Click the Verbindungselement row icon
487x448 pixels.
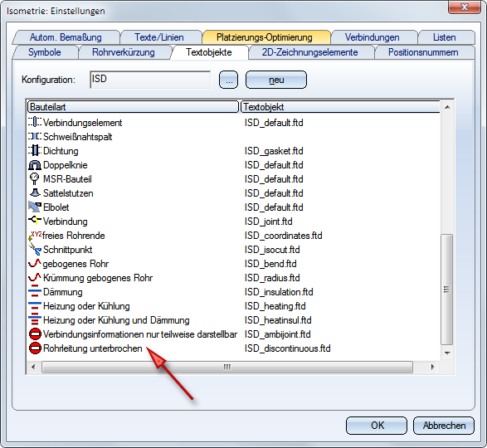(35, 122)
